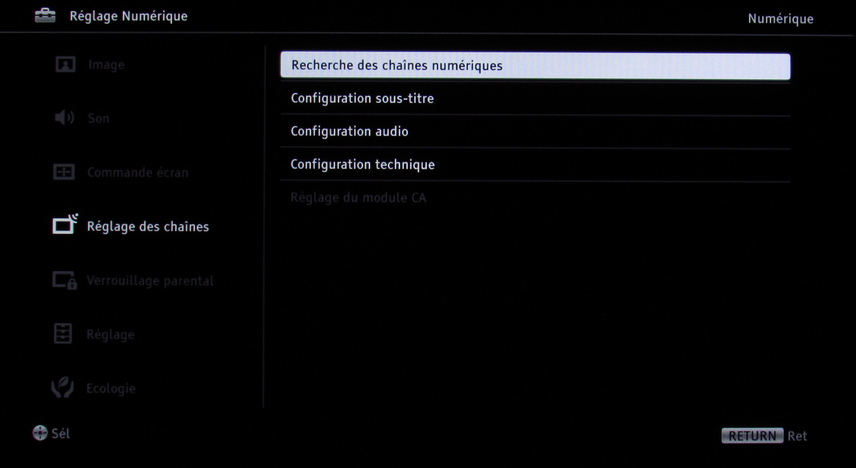Open Configuration sous-titre option
The image size is (856, 468).
click(535, 99)
